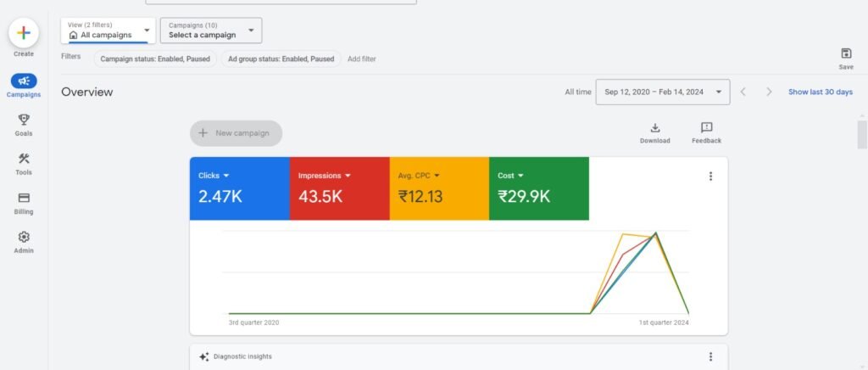Open Goals trophy icon in sidebar

(24, 120)
